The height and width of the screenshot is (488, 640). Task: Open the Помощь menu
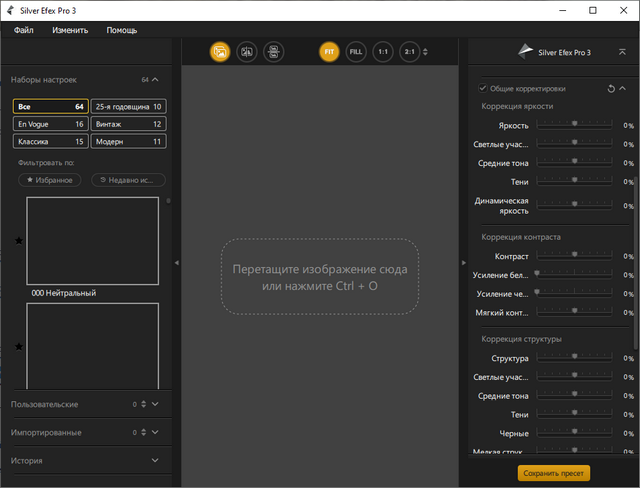pyautogui.click(x=122, y=30)
